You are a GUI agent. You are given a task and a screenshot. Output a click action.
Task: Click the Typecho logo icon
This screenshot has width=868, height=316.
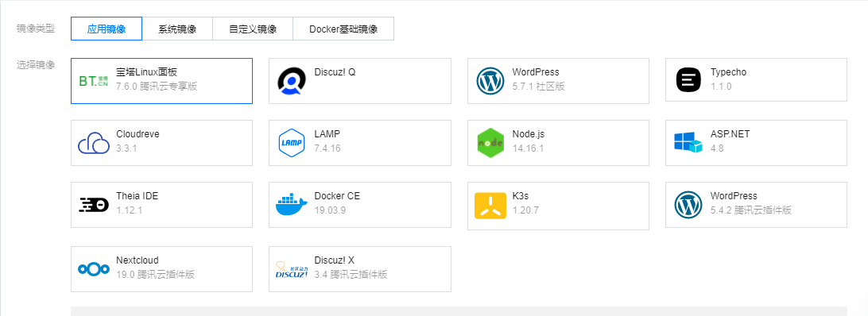coord(688,80)
